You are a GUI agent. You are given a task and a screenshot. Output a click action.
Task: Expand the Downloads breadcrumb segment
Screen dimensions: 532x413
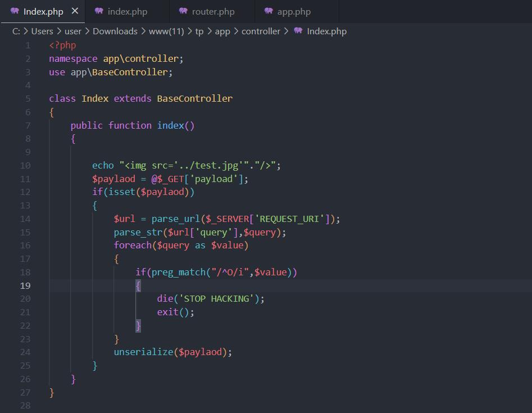coord(115,31)
